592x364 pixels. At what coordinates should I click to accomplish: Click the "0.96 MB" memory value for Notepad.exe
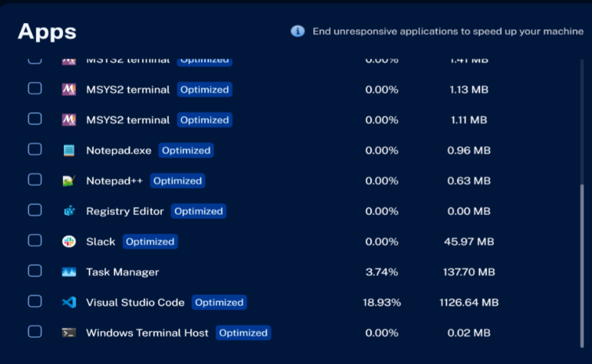click(x=469, y=151)
